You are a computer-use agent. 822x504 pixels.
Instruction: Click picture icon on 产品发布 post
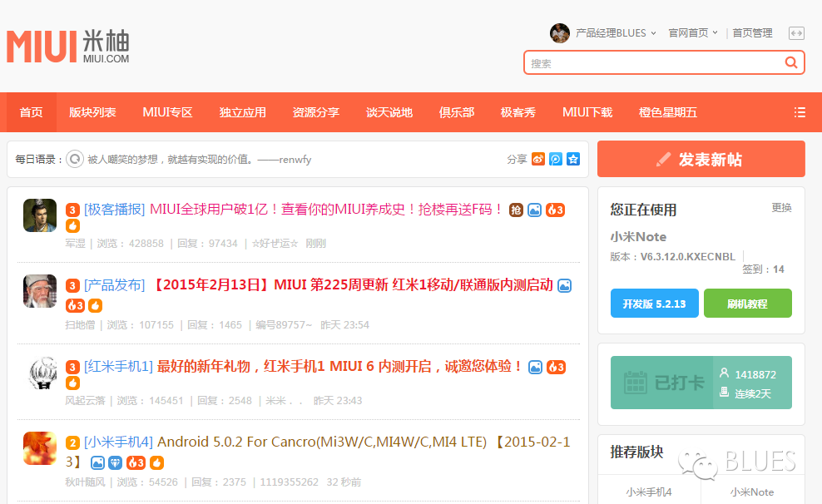pos(564,285)
